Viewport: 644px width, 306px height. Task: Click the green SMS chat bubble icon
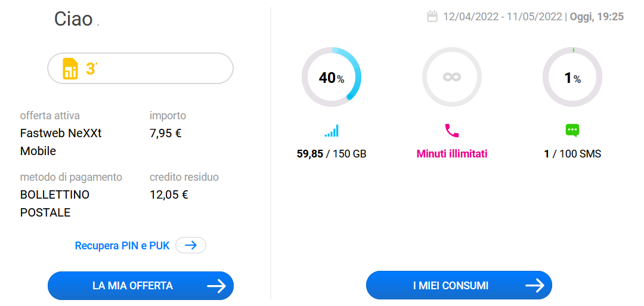point(572,130)
